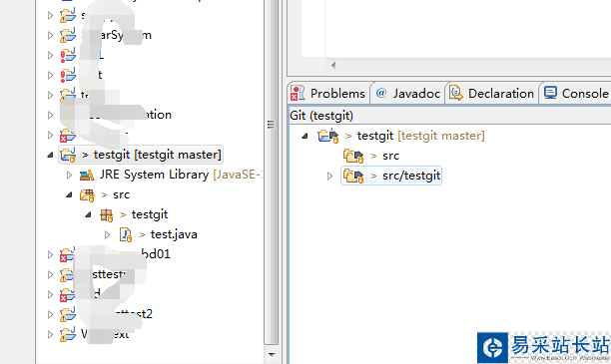The height and width of the screenshot is (364, 611).
Task: Click project icon of the row ending 'bd01'
Action: click(x=67, y=254)
